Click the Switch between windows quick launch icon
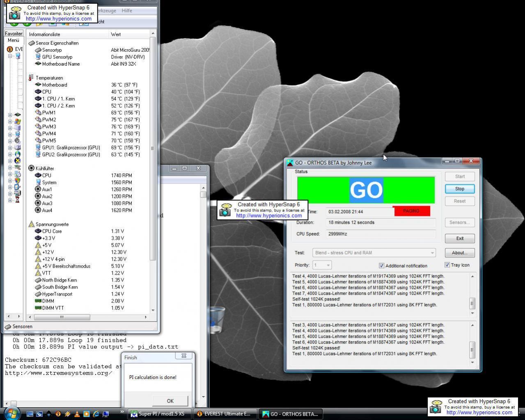The height and width of the screenshot is (420, 525). (39, 414)
